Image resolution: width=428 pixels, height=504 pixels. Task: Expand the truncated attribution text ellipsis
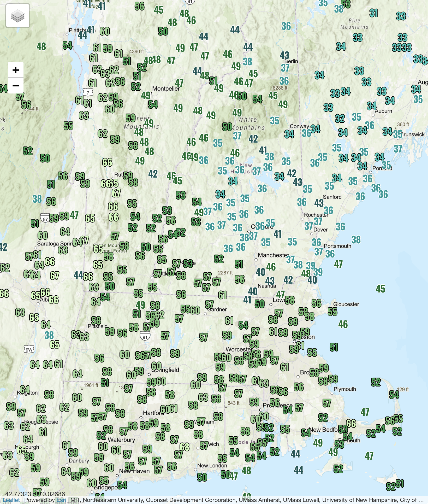click(420, 500)
